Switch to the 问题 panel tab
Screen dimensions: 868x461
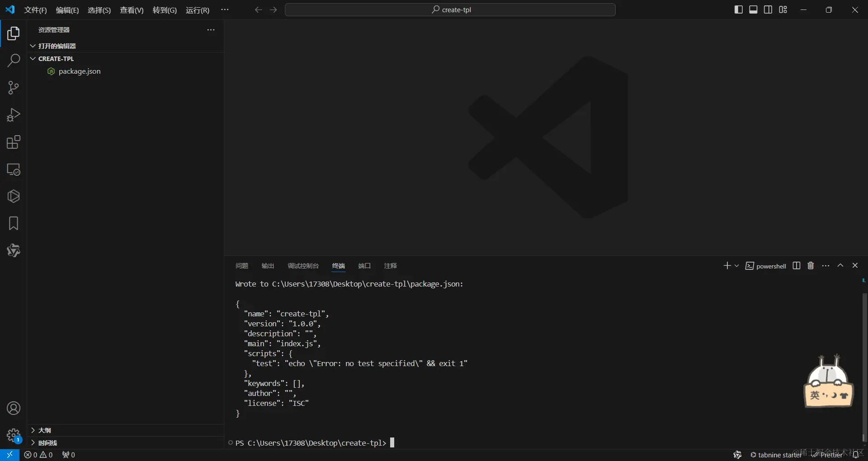click(x=242, y=266)
